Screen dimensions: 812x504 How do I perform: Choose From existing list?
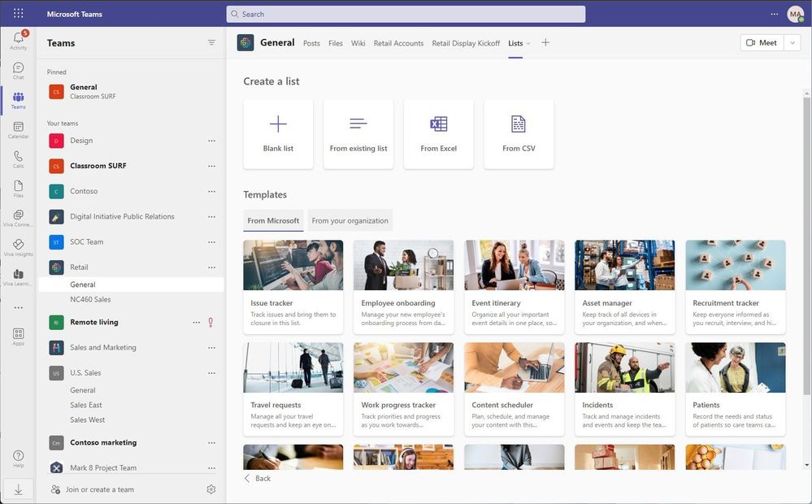pos(358,134)
